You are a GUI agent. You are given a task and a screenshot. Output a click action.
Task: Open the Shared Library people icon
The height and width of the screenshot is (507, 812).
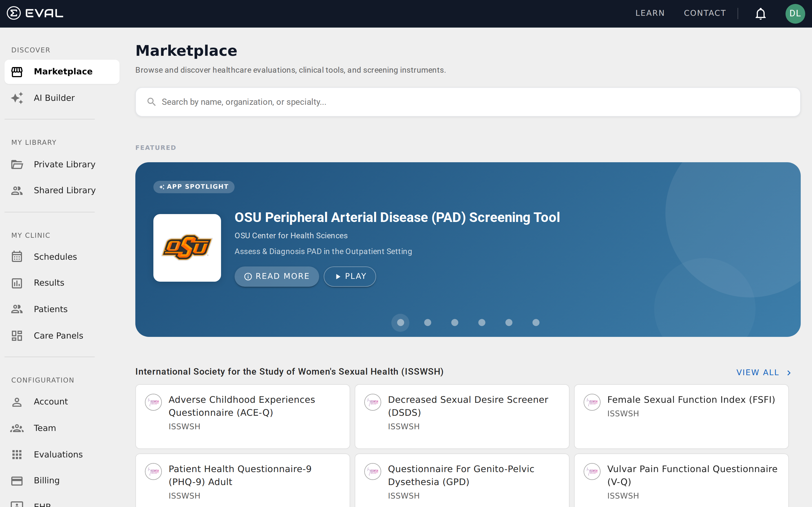(17, 190)
